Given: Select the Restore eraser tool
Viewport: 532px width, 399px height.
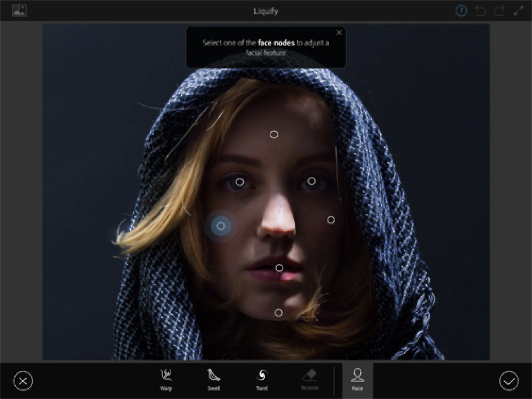Looking at the screenshot, I should 310,380.
